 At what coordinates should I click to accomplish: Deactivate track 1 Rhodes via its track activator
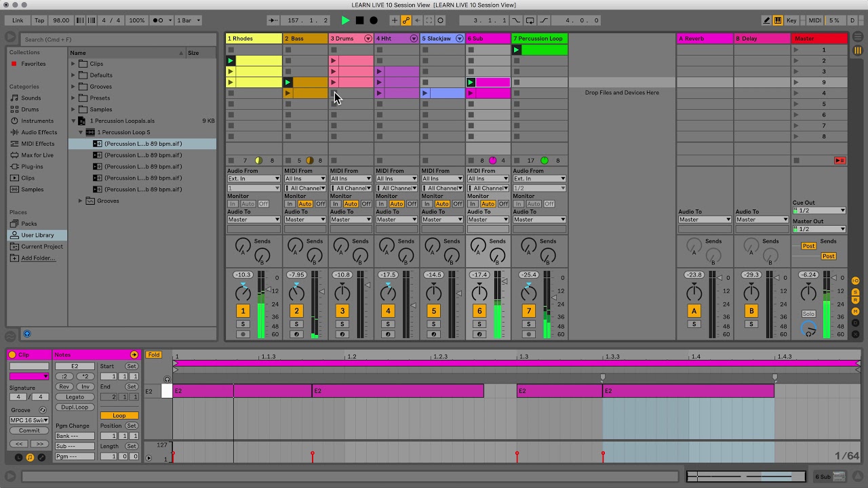tap(243, 310)
